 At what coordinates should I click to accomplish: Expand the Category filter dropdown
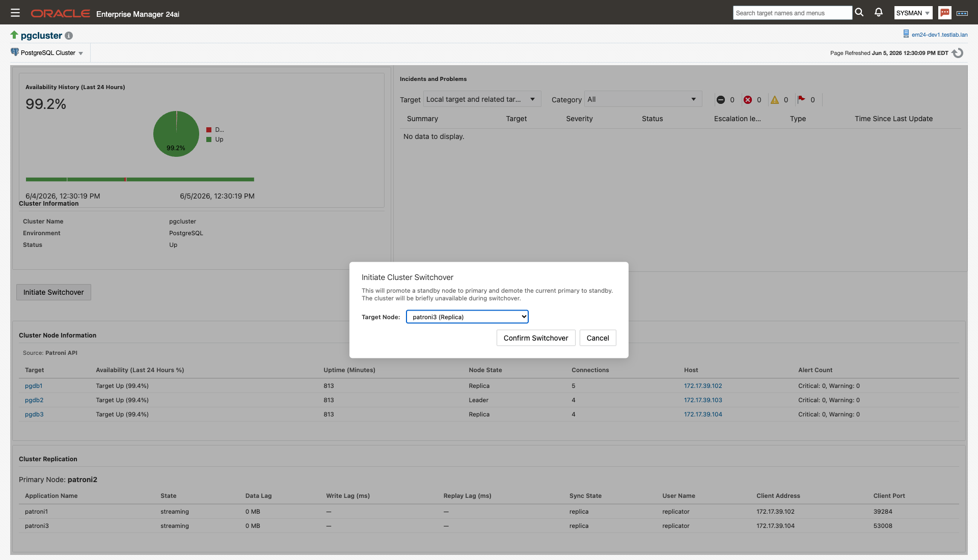coord(643,99)
